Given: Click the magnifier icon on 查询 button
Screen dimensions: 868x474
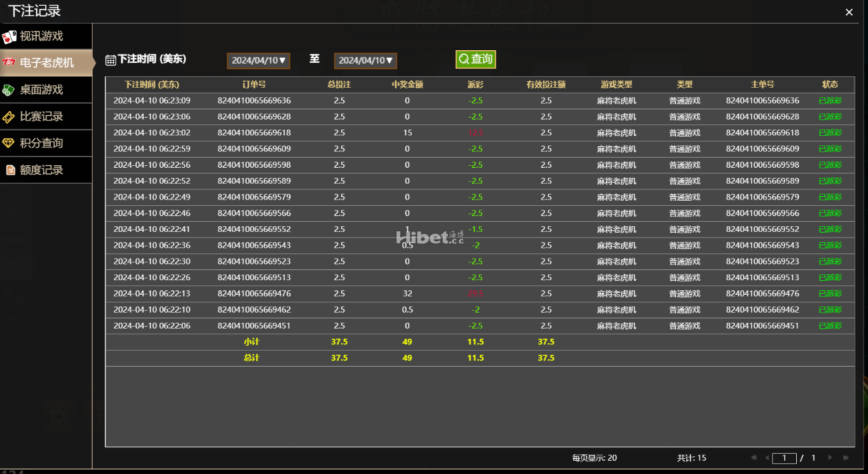Looking at the screenshot, I should click(464, 59).
